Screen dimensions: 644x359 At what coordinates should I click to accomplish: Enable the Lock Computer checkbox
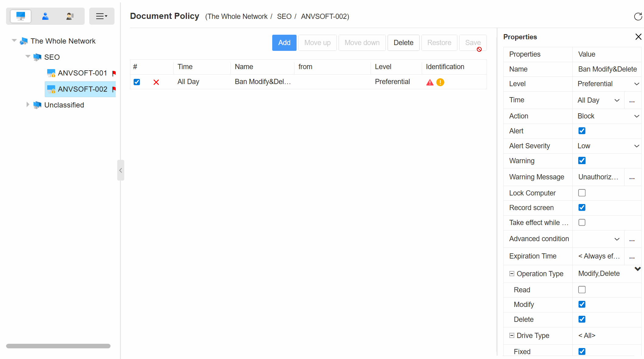[582, 193]
